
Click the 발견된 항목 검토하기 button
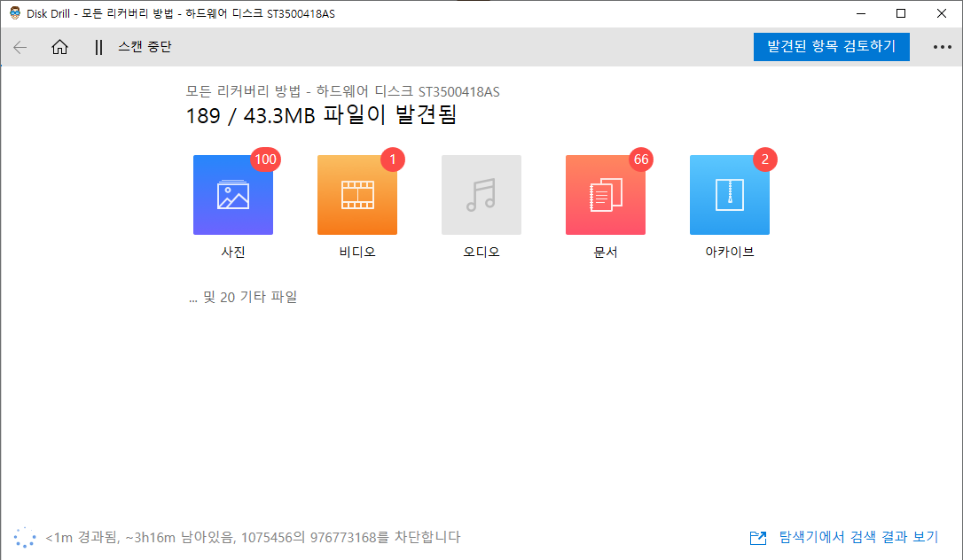tap(831, 46)
